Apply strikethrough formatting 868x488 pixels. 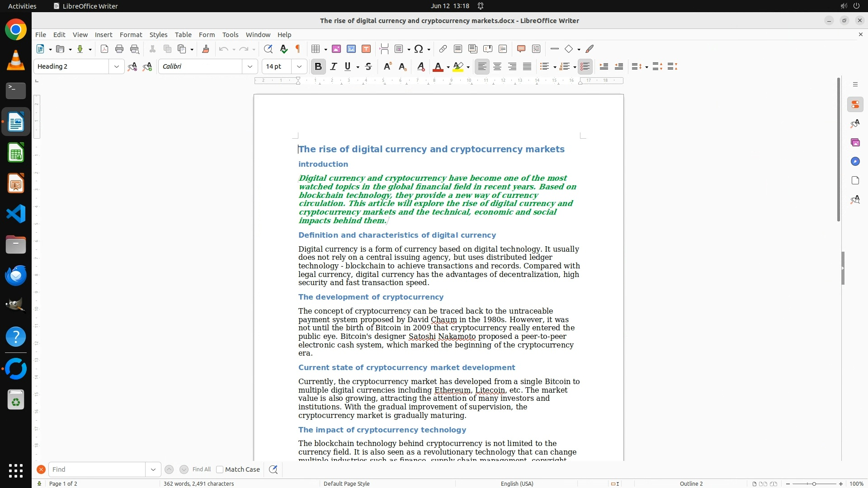coord(368,67)
